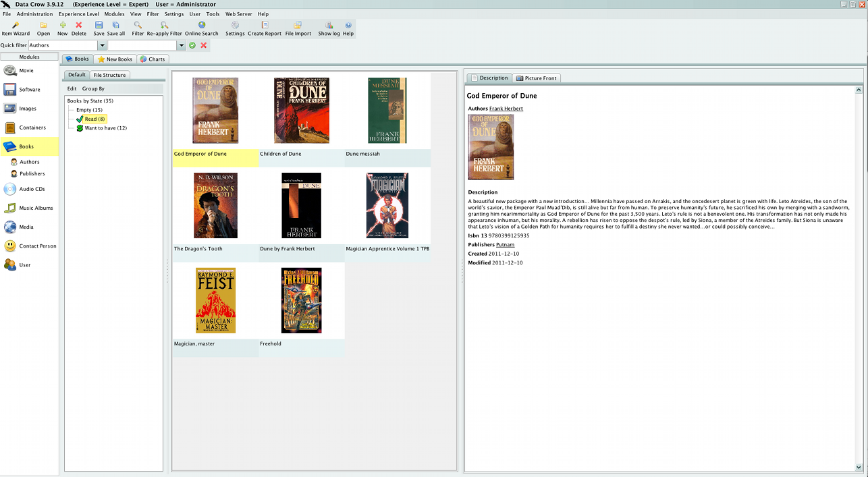Viewport: 868px width, 477px height.
Task: Click File Import toolbar icon
Action: [x=298, y=28]
